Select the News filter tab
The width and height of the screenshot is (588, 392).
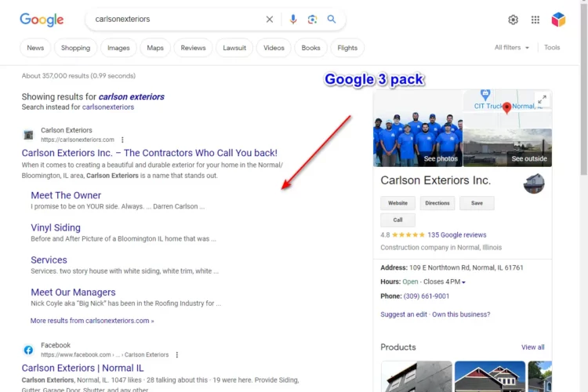pyautogui.click(x=35, y=48)
